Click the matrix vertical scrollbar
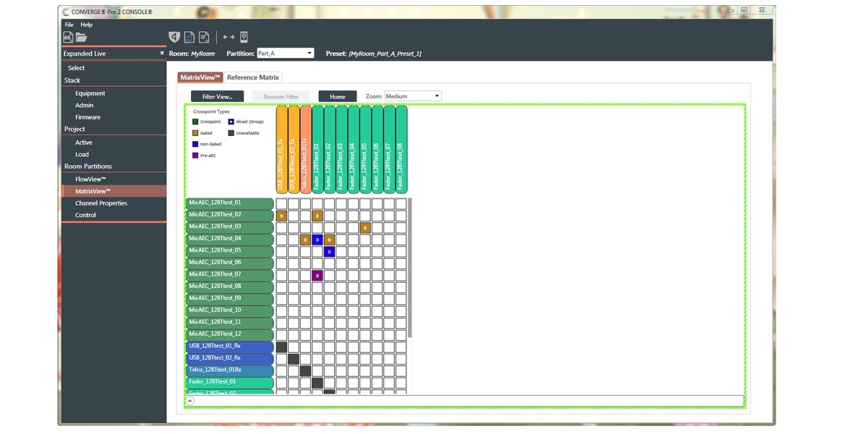868x434 pixels. click(x=410, y=268)
